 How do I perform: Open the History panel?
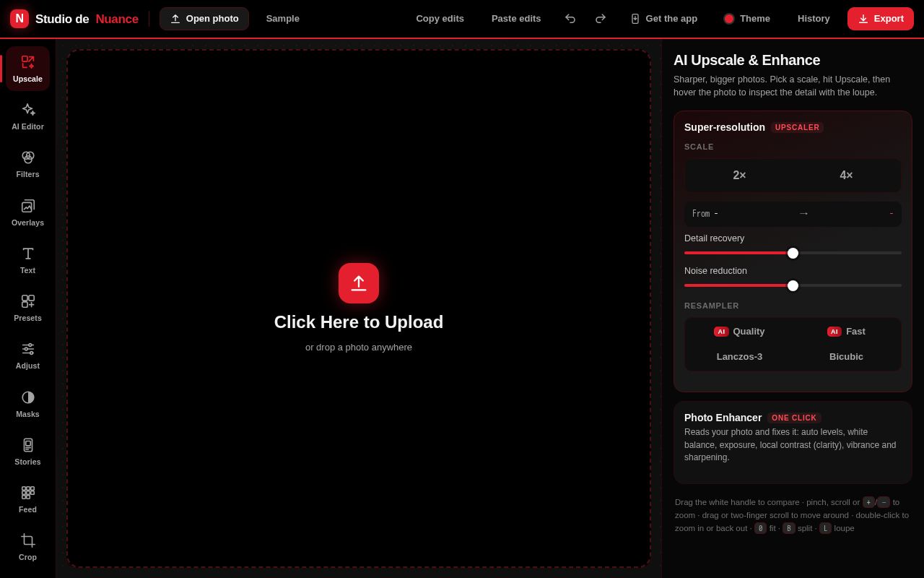[x=814, y=19]
